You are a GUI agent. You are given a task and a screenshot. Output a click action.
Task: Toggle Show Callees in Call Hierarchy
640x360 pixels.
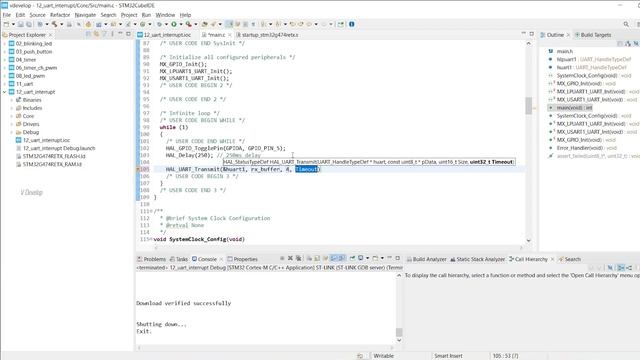pyautogui.click(x=629, y=268)
